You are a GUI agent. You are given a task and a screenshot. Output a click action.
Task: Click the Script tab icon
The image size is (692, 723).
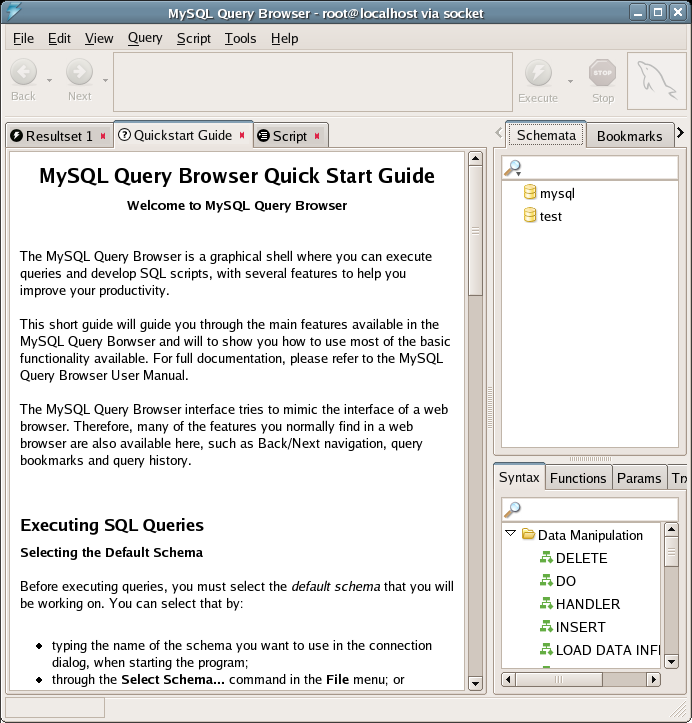tap(263, 136)
